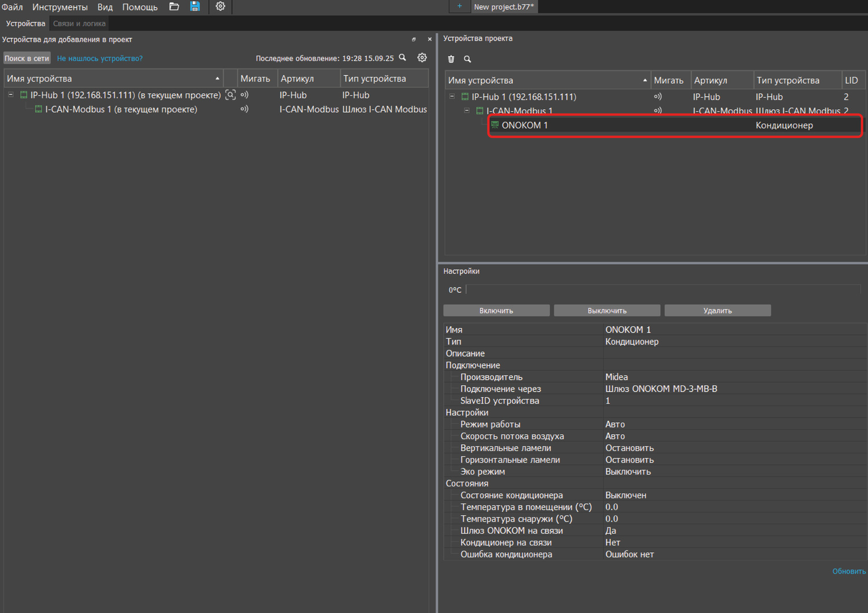Blink I-CAN-Modbus 1 in left device list
Screen dimensions: 868x613
(x=244, y=109)
